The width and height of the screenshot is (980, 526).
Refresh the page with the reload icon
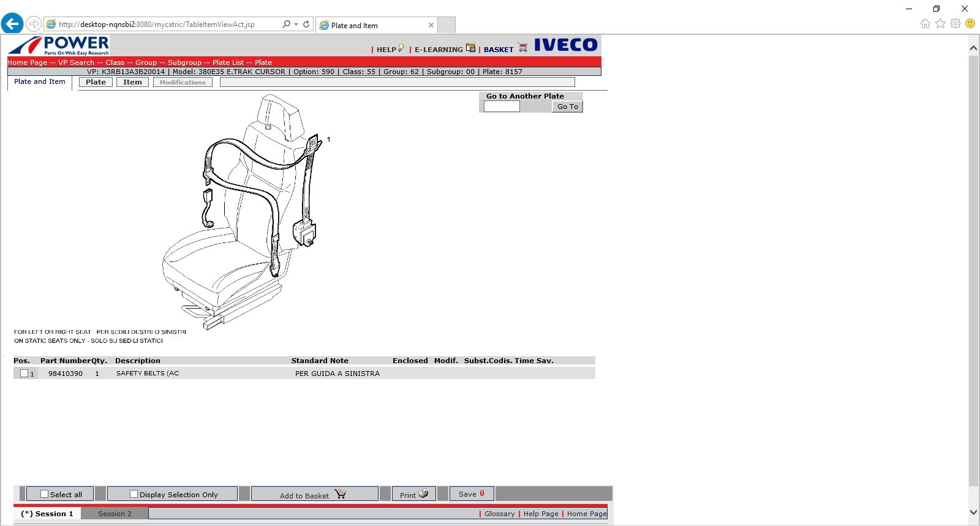pos(306,24)
